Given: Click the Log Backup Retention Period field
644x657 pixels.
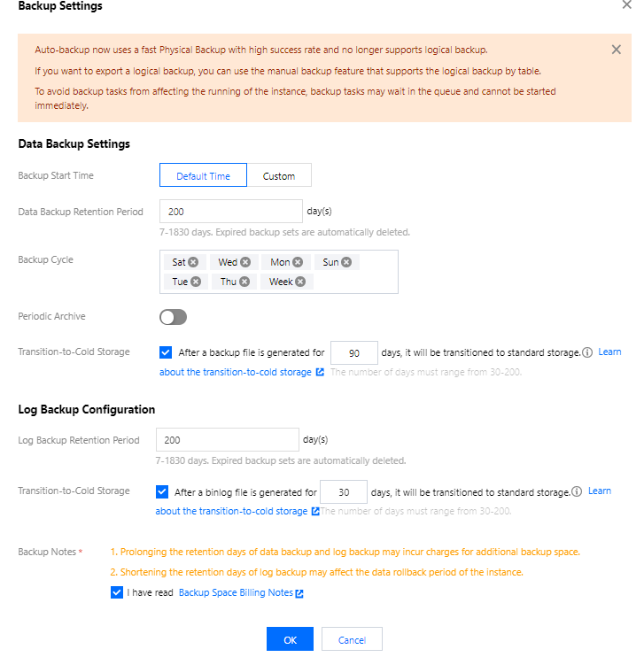Looking at the screenshot, I should click(x=227, y=440).
